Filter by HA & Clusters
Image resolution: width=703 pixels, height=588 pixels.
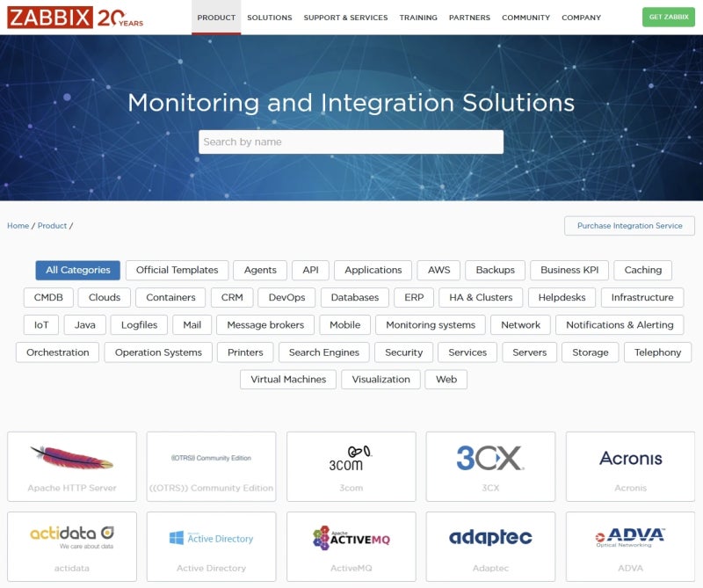click(481, 297)
